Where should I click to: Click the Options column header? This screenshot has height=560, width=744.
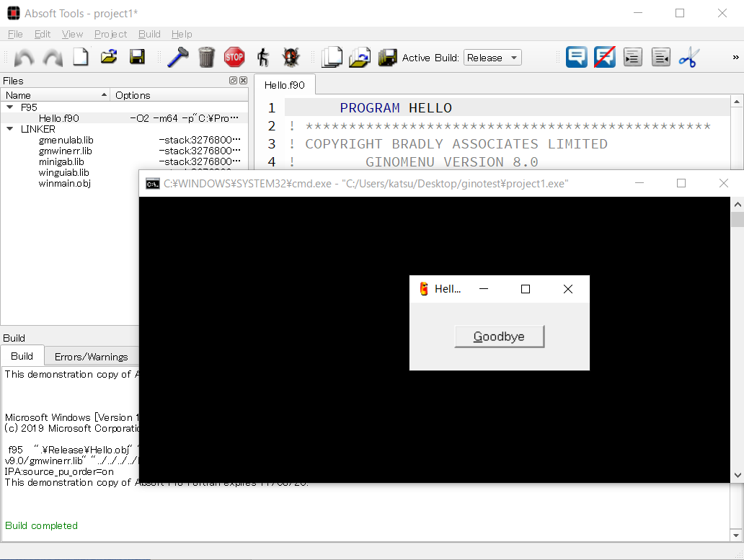tap(180, 95)
